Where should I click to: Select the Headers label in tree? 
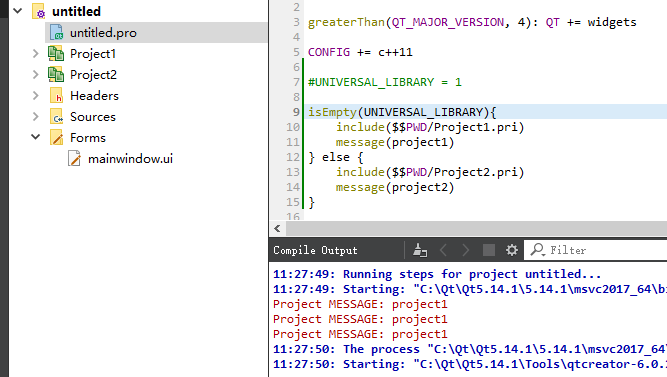[94, 96]
